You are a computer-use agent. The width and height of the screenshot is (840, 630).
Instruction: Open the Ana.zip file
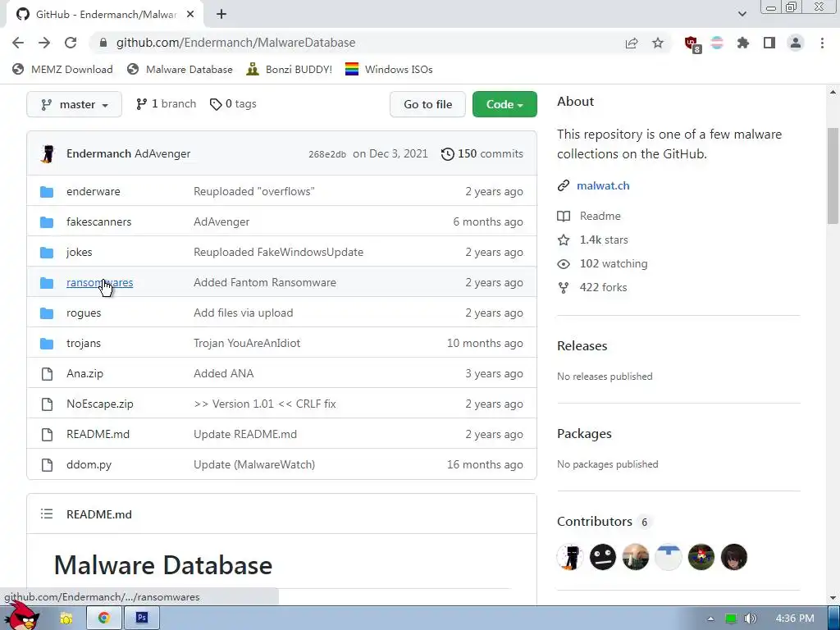[x=84, y=374]
